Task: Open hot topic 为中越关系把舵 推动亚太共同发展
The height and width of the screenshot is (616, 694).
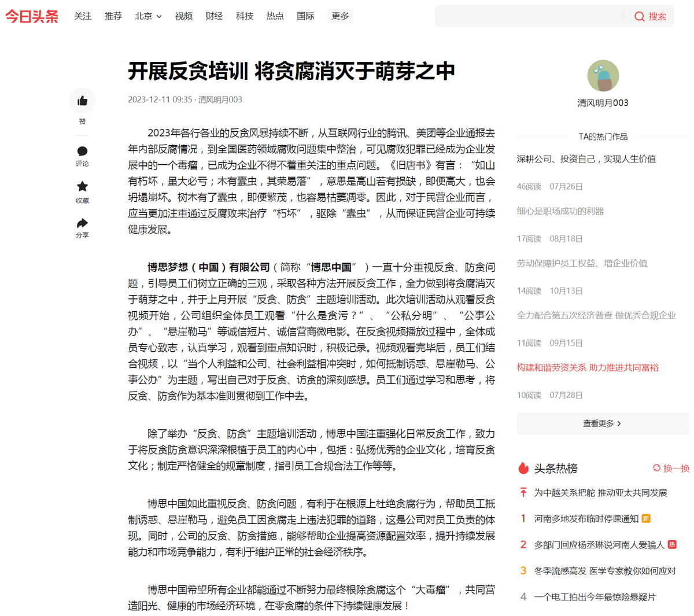Action: click(600, 493)
